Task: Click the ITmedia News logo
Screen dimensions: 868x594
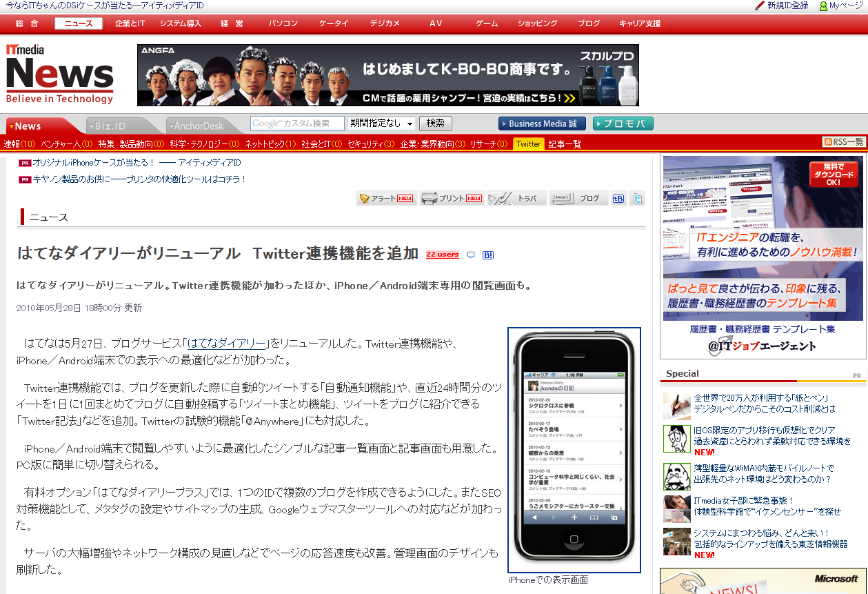Action: 59,75
